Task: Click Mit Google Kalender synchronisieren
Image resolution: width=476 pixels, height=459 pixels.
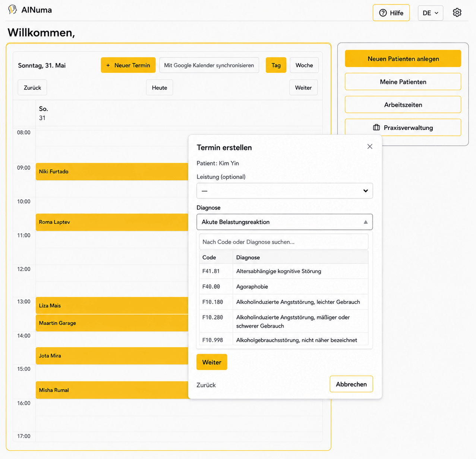Action: click(209, 65)
